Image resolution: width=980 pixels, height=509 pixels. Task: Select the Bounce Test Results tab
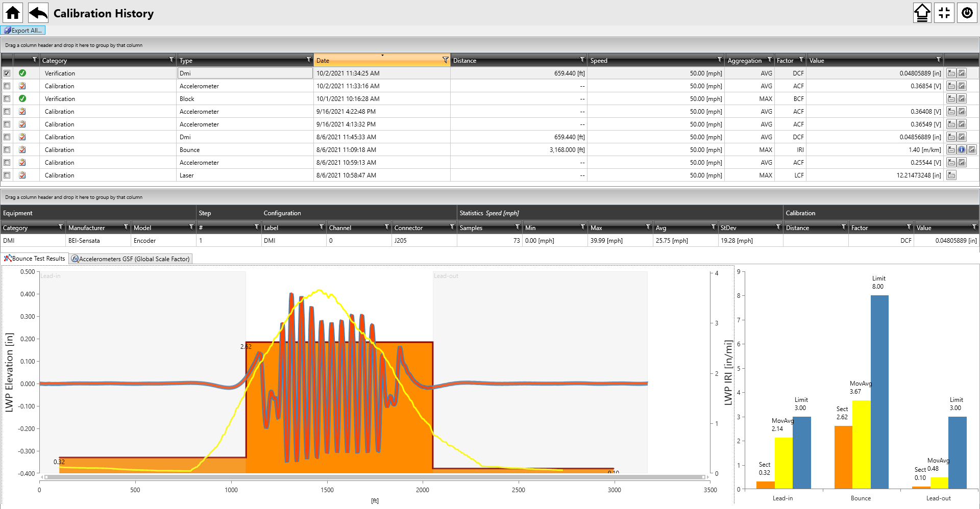pos(35,259)
